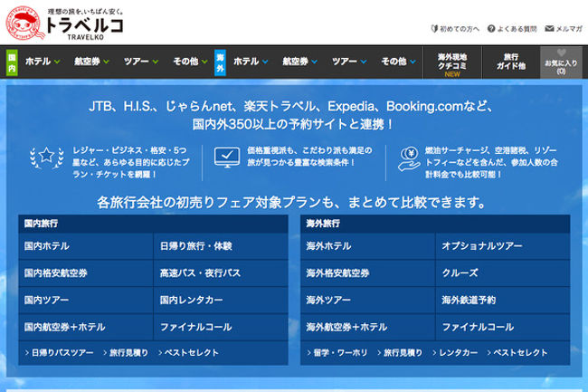Open 海外格安航空券 search

pyautogui.click(x=367, y=273)
